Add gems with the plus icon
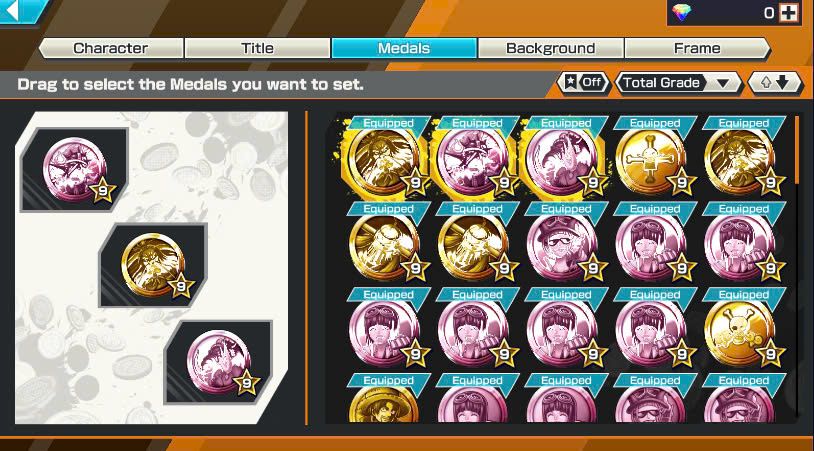The width and height of the screenshot is (814, 451). pyautogui.click(x=789, y=12)
